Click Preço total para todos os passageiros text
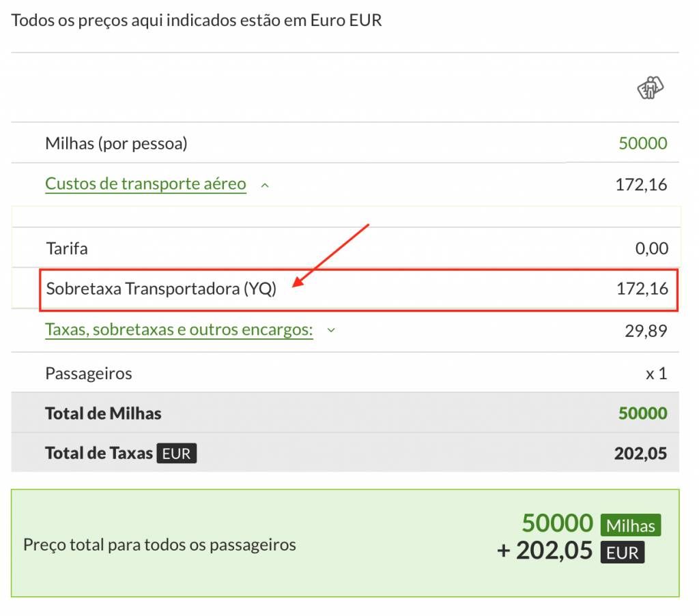699x616 pixels. coord(160,545)
